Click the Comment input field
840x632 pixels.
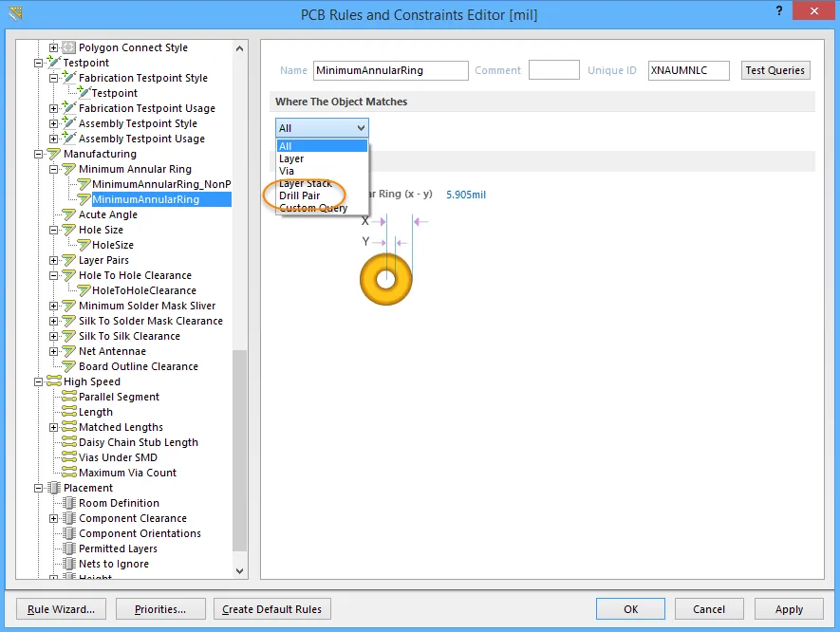(x=554, y=70)
